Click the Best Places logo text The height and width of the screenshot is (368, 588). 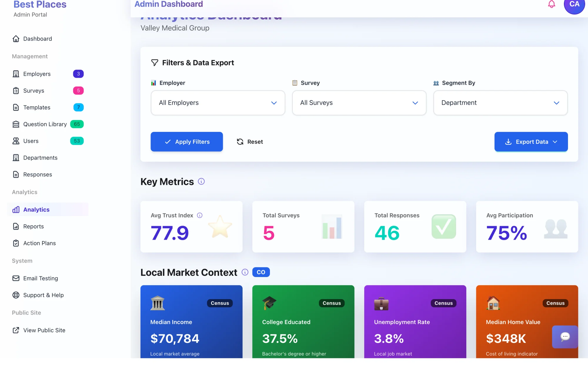[x=40, y=4]
